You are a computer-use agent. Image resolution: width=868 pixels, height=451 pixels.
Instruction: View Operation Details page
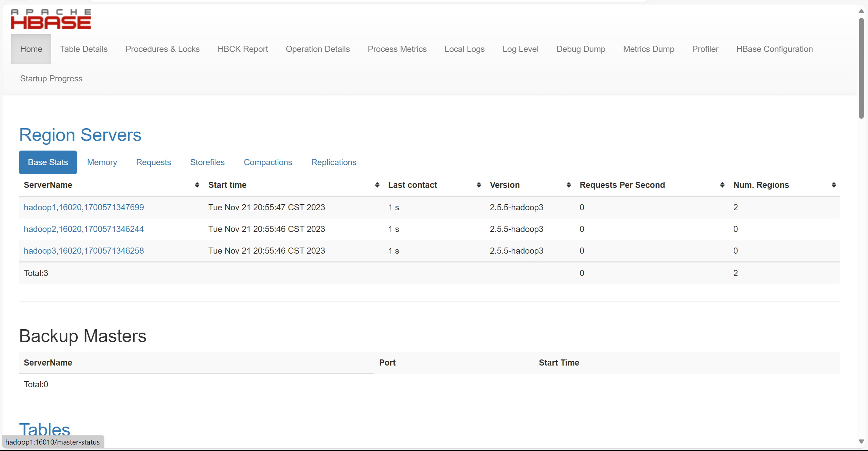(318, 49)
